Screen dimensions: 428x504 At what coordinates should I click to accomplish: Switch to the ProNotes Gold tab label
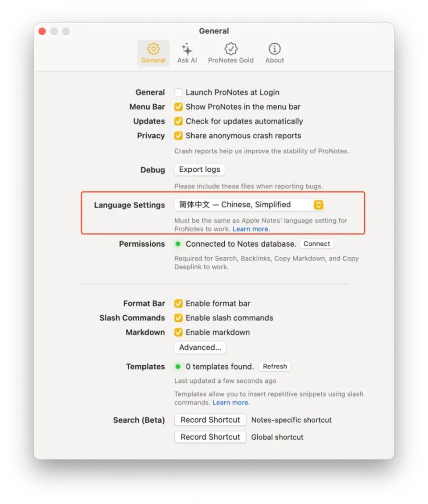tap(230, 60)
